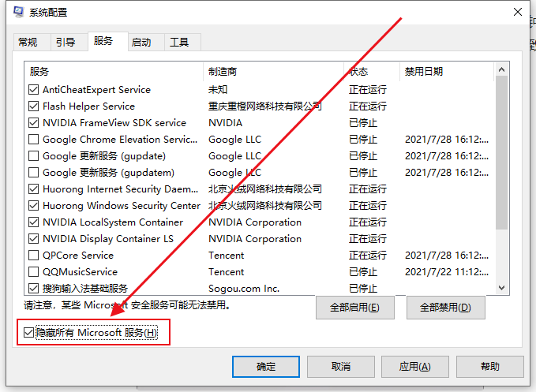Click NVIDIA Display Container LS name
This screenshot has height=392, width=536.
[x=108, y=239]
